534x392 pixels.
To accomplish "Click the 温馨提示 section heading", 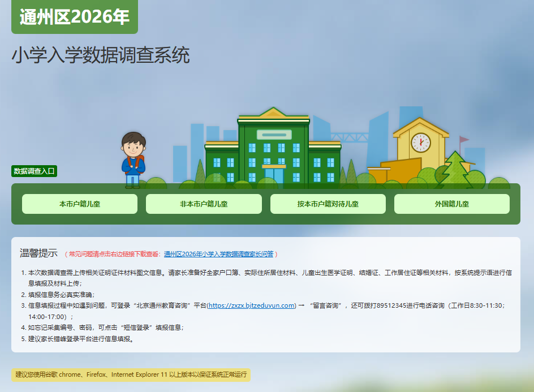I will 38,253.
